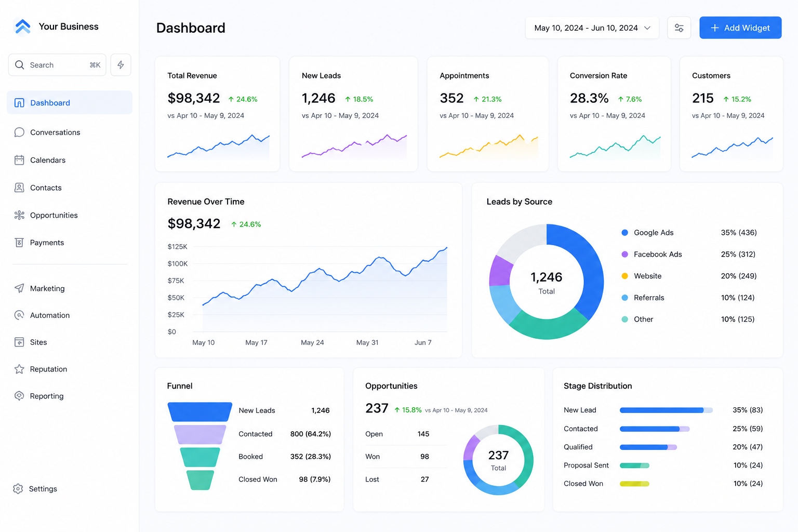Open the dashboard filter sliders button
The width and height of the screenshot is (798, 532).
[x=679, y=28]
